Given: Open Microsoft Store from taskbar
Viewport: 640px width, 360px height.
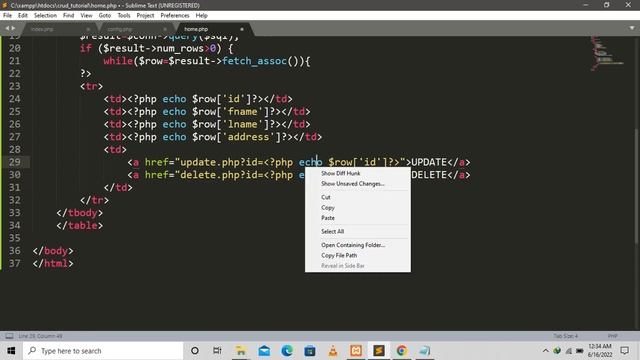Looking at the screenshot, I should [310, 351].
